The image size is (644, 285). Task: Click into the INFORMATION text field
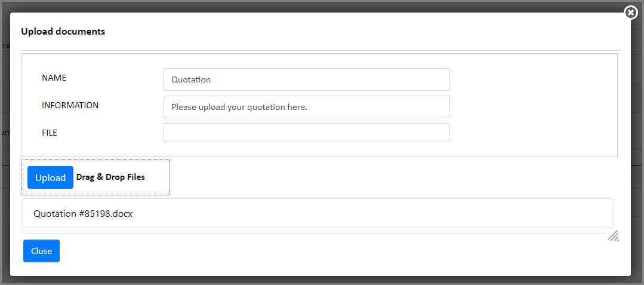(306, 107)
